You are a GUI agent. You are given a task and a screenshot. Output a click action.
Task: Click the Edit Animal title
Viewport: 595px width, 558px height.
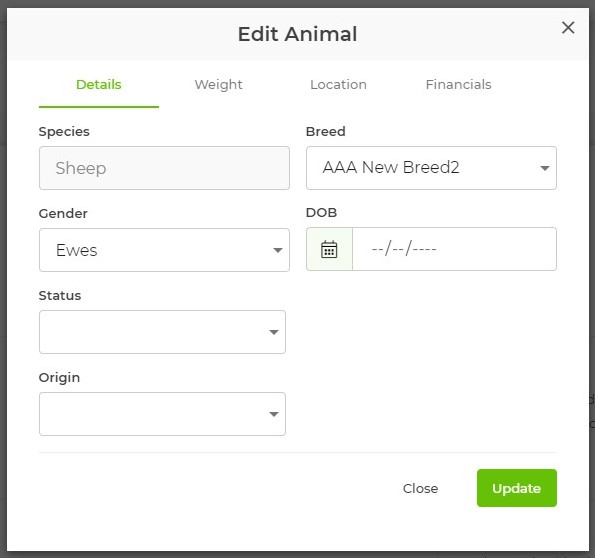(x=298, y=34)
